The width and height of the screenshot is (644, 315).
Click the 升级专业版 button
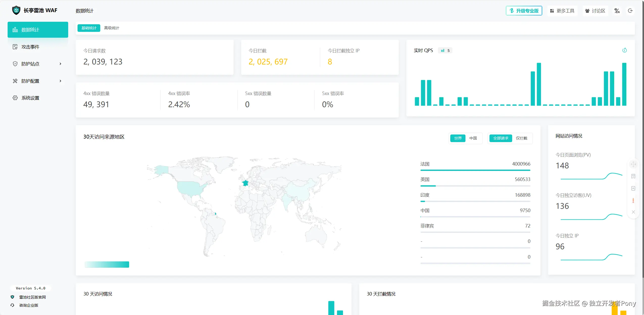524,11
